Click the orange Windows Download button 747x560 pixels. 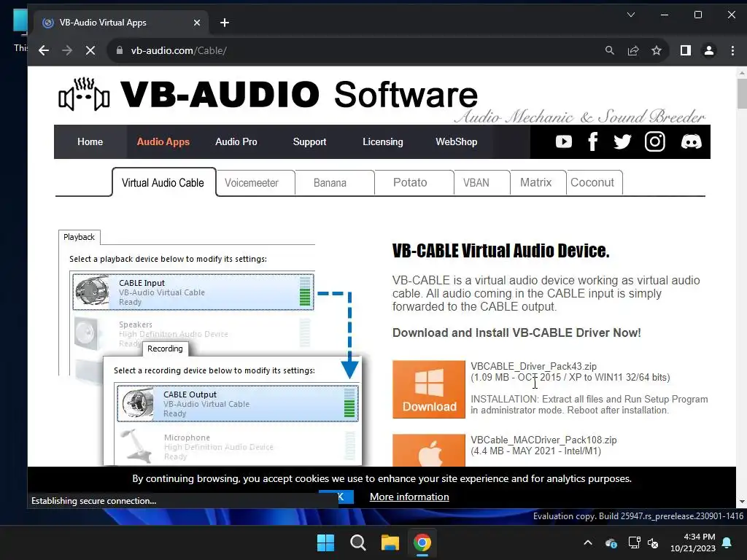[429, 389]
